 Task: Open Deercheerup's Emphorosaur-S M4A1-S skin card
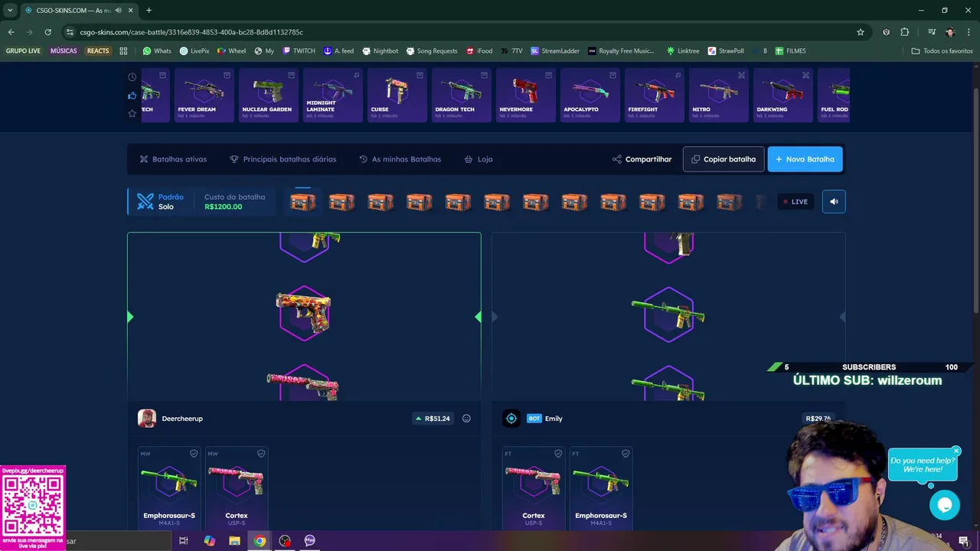169,488
